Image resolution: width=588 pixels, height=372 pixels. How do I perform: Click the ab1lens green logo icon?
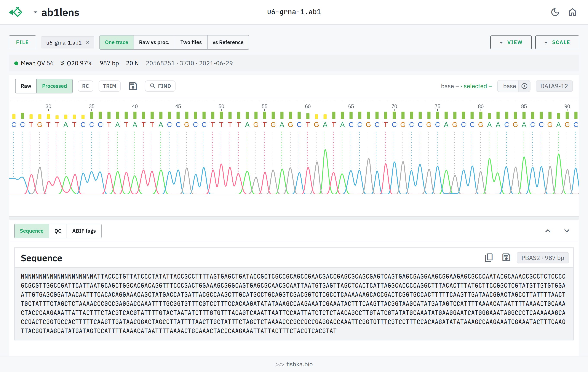[16, 12]
